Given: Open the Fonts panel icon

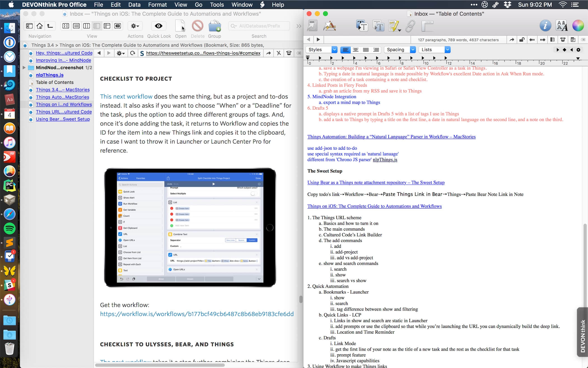Looking at the screenshot, I should [x=561, y=26].
